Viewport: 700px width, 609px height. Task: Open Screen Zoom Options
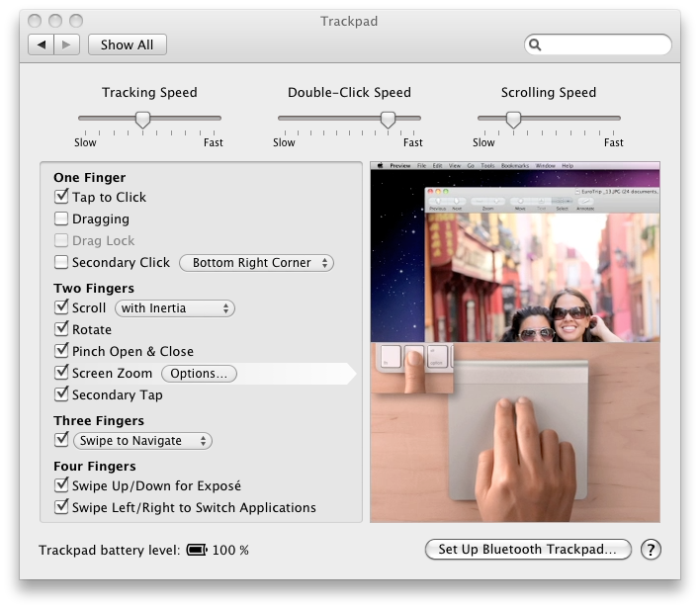pyautogui.click(x=199, y=374)
